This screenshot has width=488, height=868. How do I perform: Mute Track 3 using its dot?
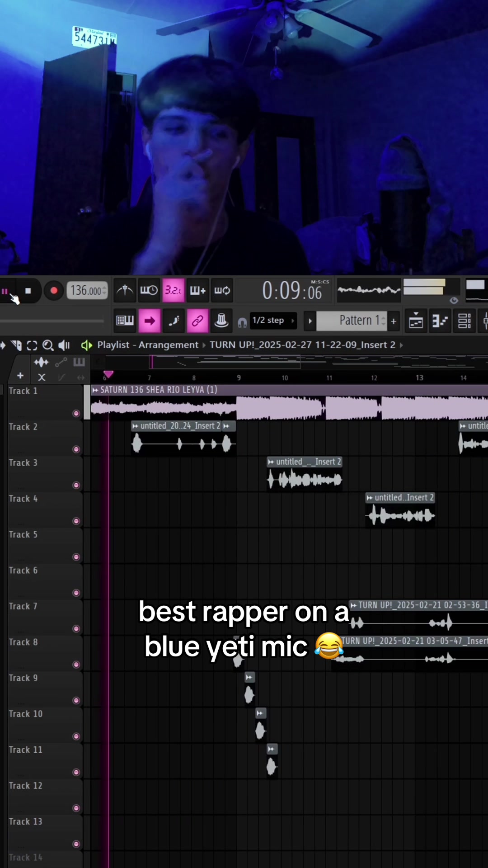tap(76, 485)
